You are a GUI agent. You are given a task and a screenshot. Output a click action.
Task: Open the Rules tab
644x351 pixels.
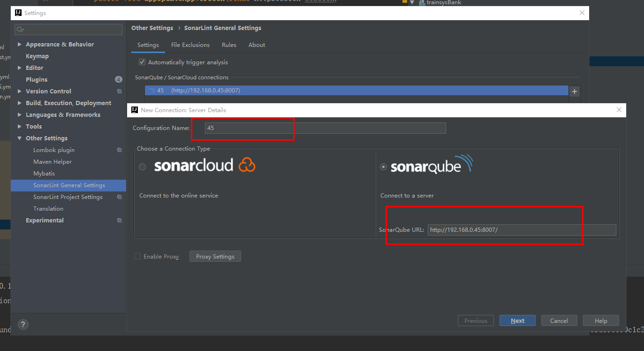click(x=229, y=45)
